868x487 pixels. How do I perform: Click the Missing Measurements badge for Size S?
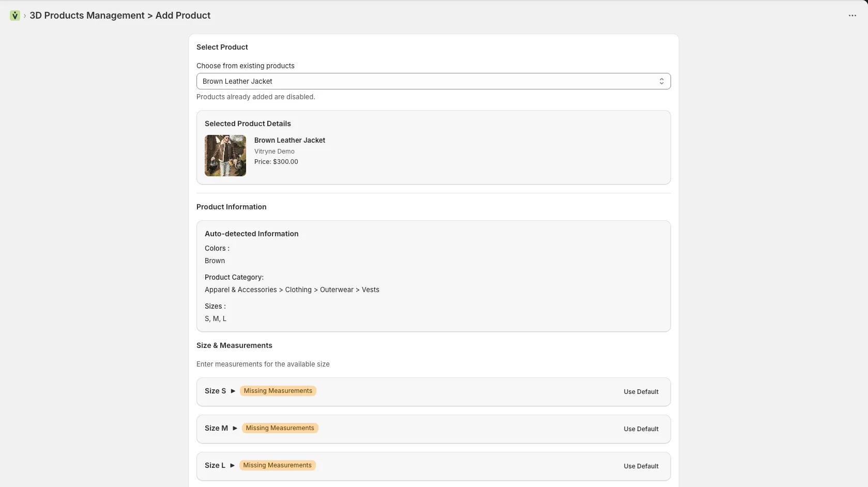coord(278,391)
